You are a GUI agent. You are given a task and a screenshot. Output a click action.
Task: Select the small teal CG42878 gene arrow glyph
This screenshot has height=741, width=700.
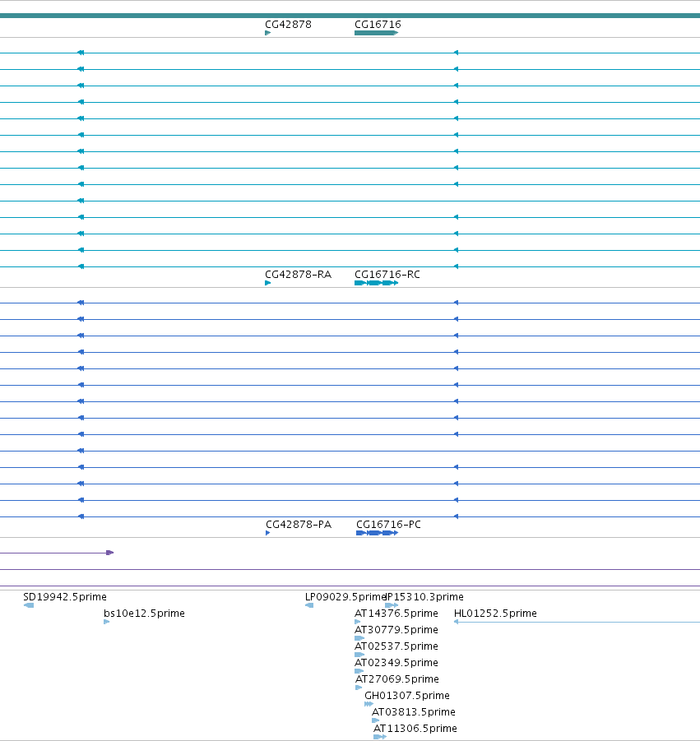pyautogui.click(x=268, y=33)
